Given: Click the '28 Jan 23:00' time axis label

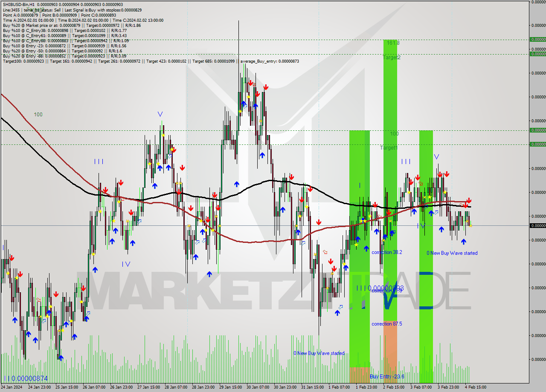Looking at the screenshot, I should (203, 387).
